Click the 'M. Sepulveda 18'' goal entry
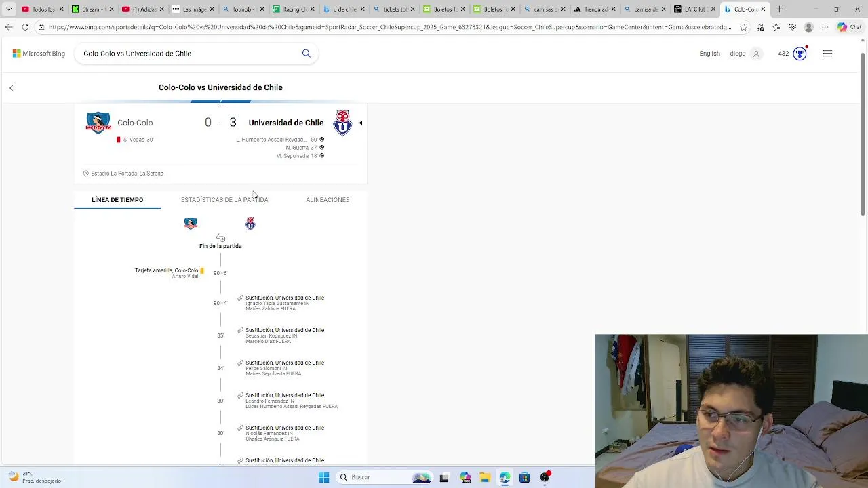The height and width of the screenshot is (488, 868). pos(300,156)
